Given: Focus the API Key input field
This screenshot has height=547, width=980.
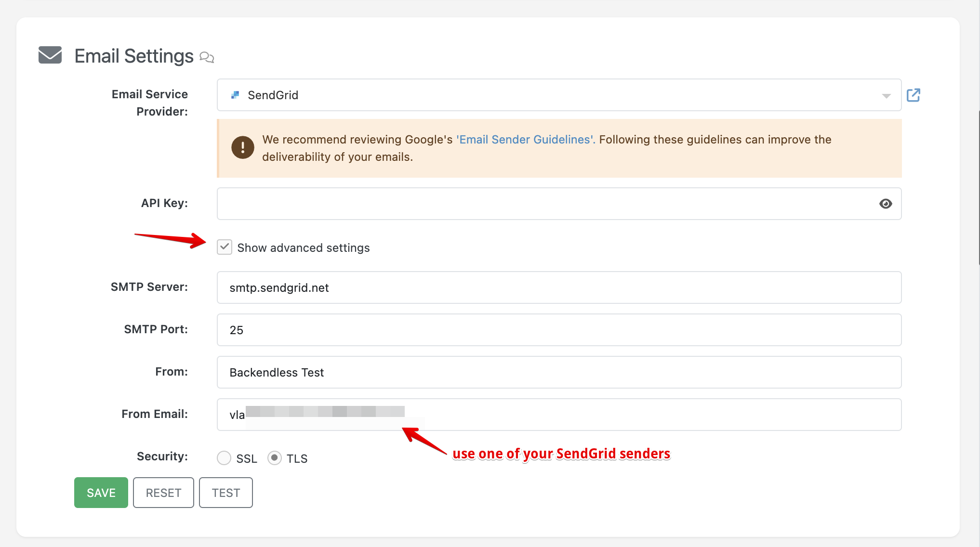Looking at the screenshot, I should (x=559, y=204).
